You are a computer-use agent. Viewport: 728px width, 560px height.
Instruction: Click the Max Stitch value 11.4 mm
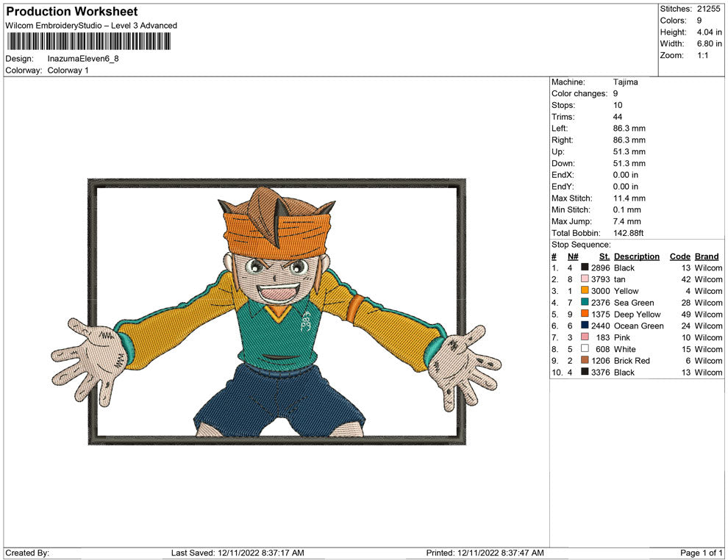[x=629, y=198]
